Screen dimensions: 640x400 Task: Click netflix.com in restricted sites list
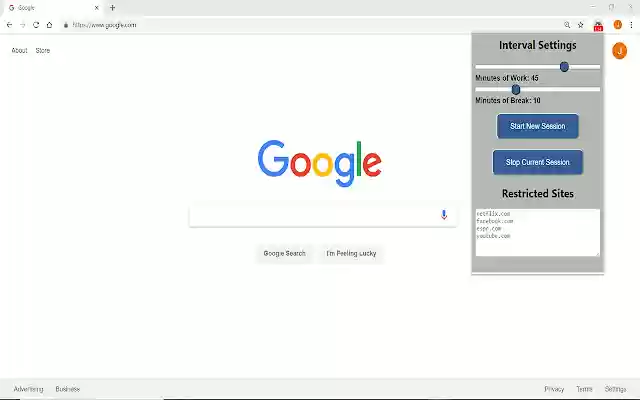[x=493, y=213]
